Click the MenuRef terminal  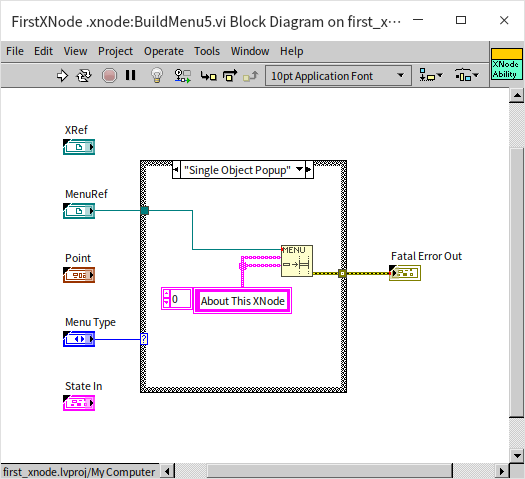click(79, 211)
